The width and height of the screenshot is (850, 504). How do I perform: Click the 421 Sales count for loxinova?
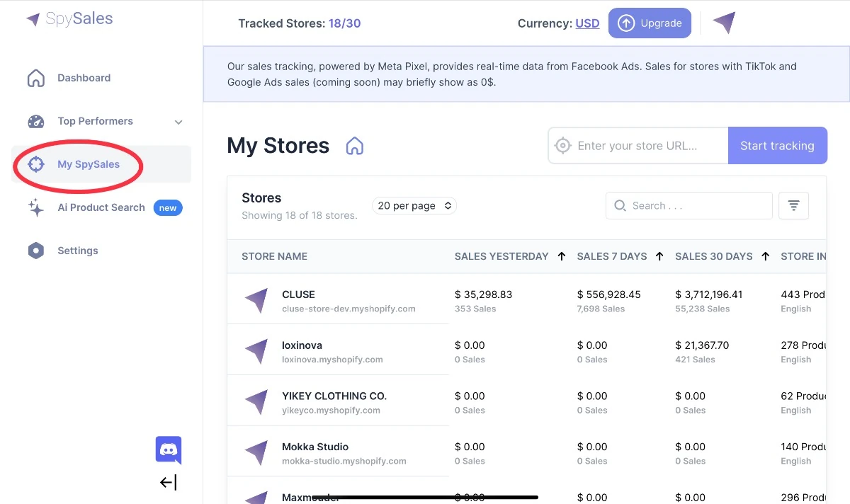695,360
